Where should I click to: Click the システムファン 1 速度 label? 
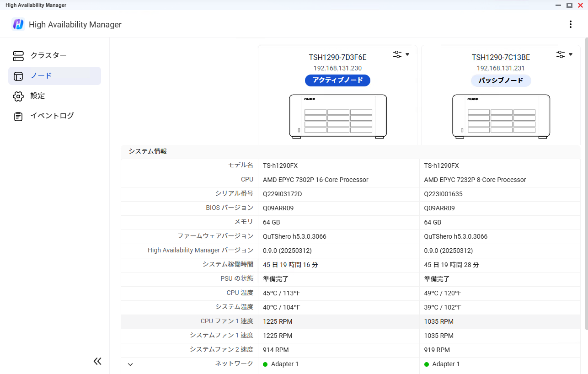221,336
